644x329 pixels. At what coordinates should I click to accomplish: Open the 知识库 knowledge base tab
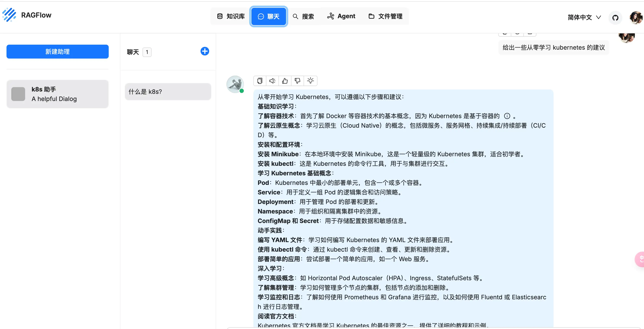(x=231, y=16)
